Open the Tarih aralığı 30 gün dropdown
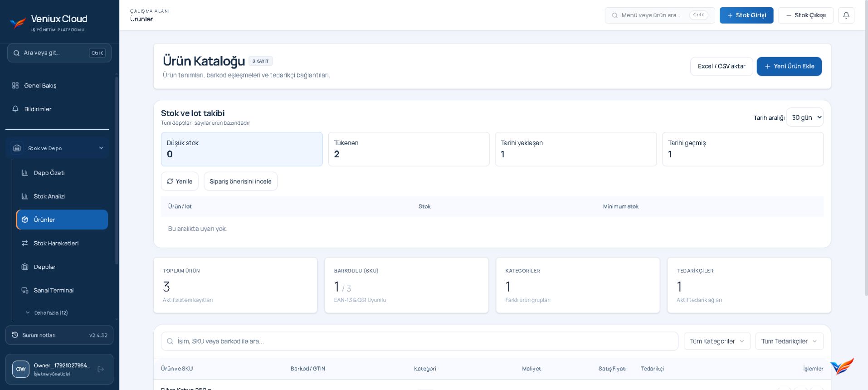Viewport: 868px width, 390px height. point(805,117)
